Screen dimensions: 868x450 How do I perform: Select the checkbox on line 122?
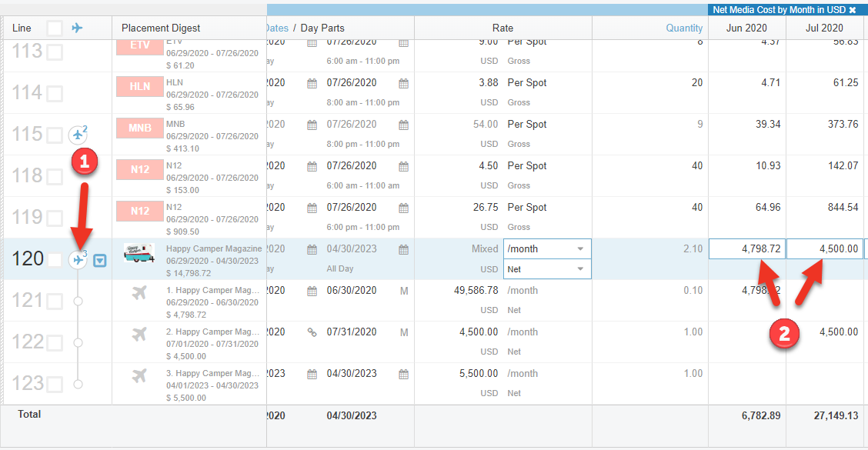55,343
